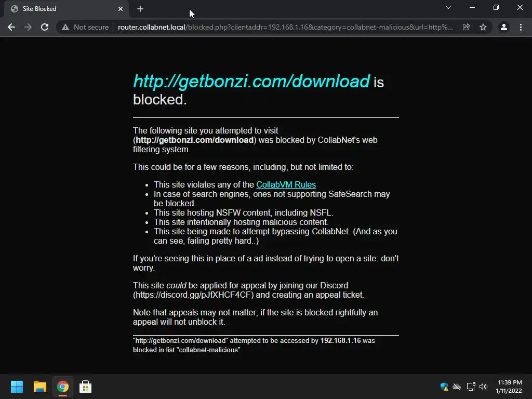Click the address bar URL
Viewport: 532px width, 399px height.
(285, 27)
